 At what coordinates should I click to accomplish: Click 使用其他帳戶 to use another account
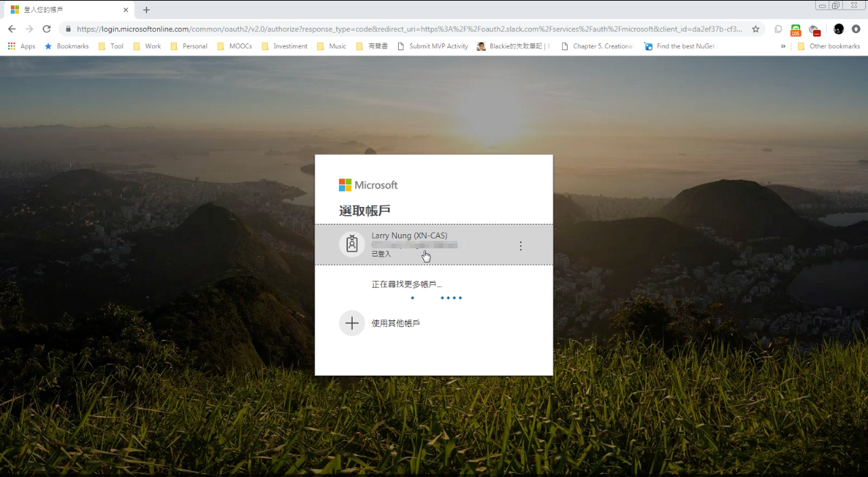coord(396,323)
